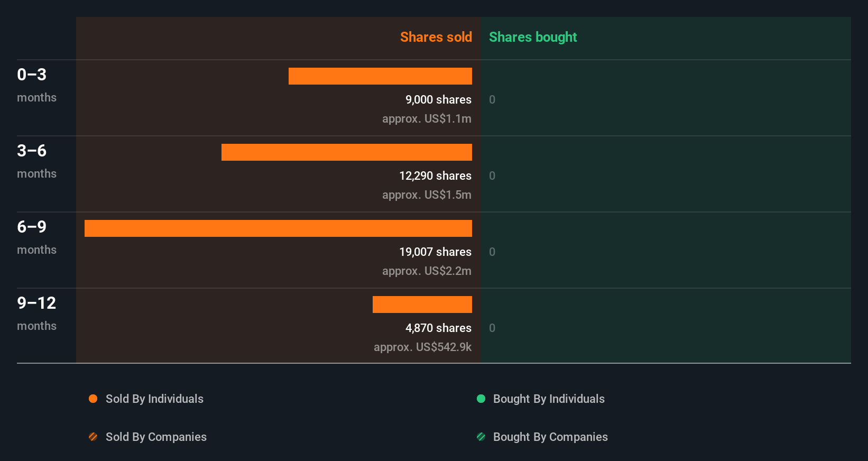The image size is (868, 461).
Task: Click the zero bought value in 9–12 months row
Action: tap(492, 328)
